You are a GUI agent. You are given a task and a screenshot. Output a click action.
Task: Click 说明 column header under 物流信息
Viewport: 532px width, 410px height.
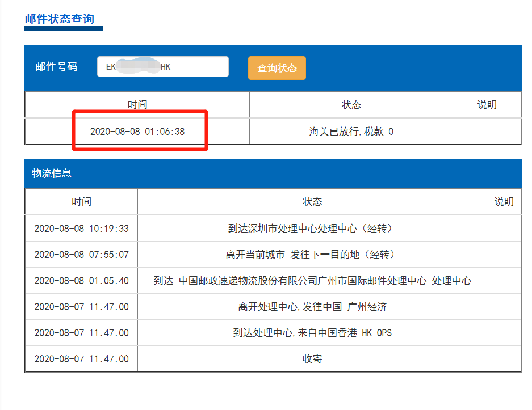pos(504,202)
